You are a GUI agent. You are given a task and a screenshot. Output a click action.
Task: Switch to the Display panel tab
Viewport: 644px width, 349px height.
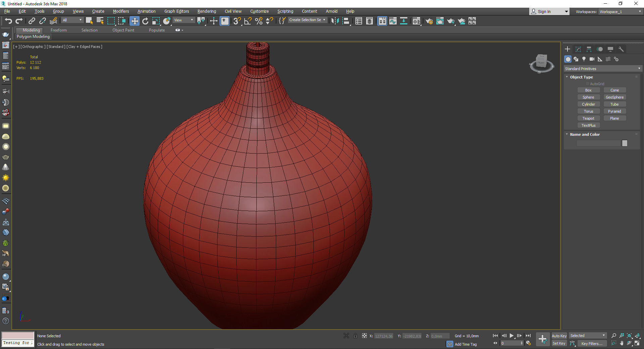coord(610,49)
